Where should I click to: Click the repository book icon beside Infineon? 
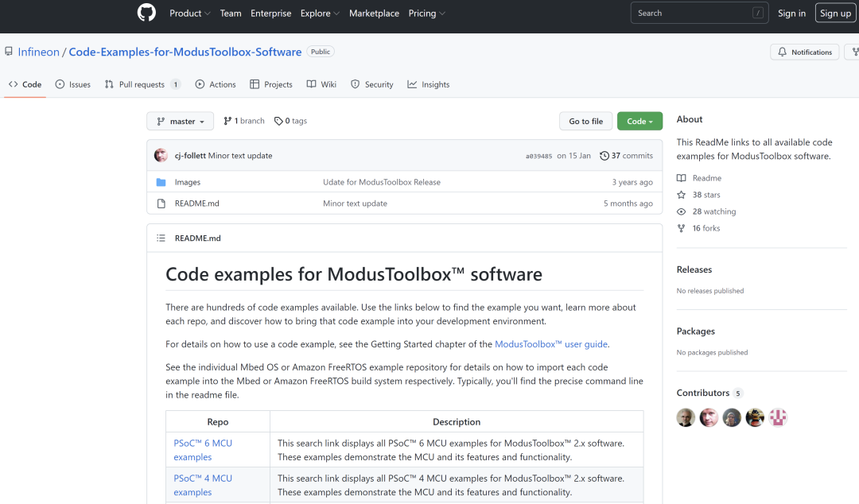pyautogui.click(x=9, y=51)
